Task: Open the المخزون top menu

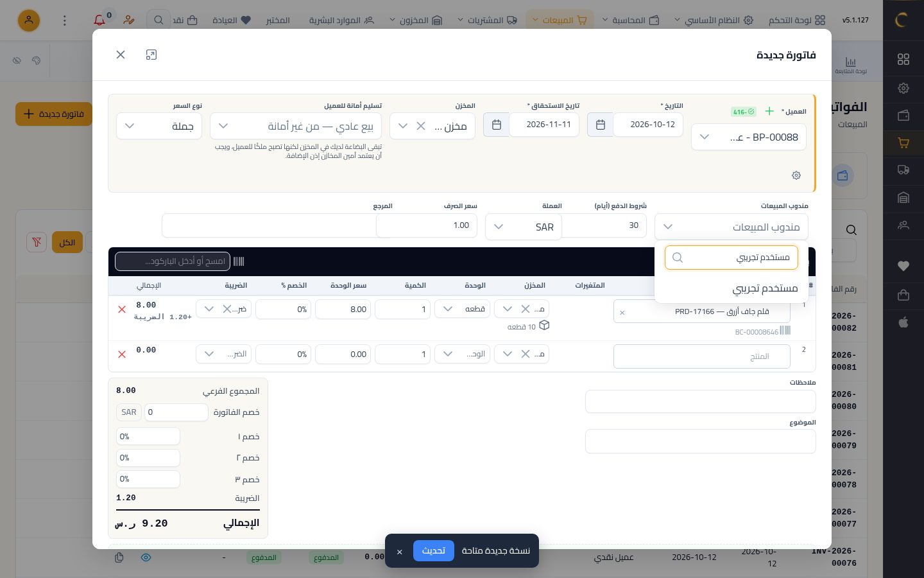Action: (x=416, y=21)
